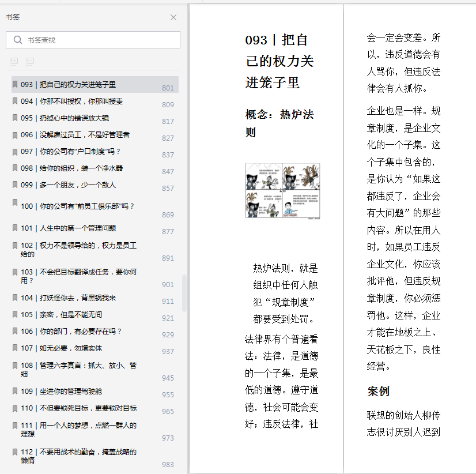The image size is (476, 474).
Task: Click the bookmark flag icon beside 095
Action: click(15, 118)
